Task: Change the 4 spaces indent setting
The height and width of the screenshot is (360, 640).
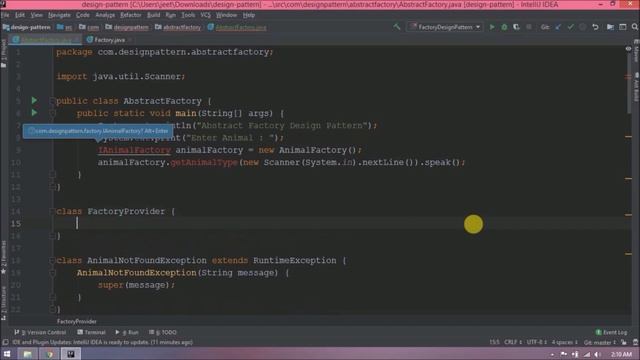Action: [x=564, y=342]
